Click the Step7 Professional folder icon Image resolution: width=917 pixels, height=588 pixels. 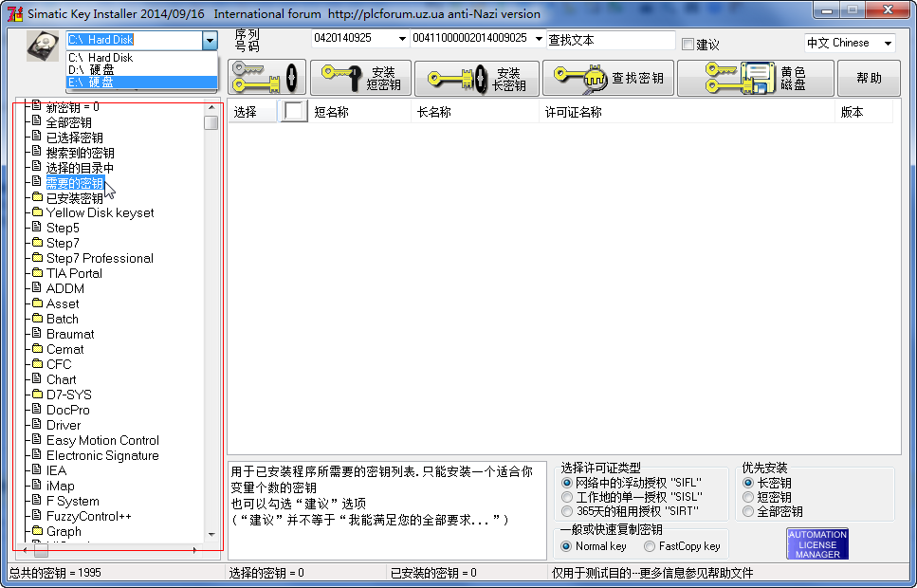pyautogui.click(x=37, y=257)
